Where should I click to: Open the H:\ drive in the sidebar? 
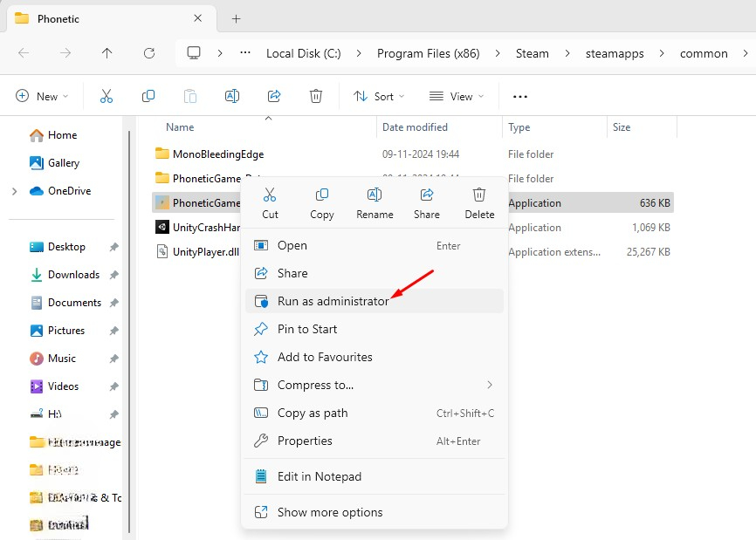pos(45,414)
